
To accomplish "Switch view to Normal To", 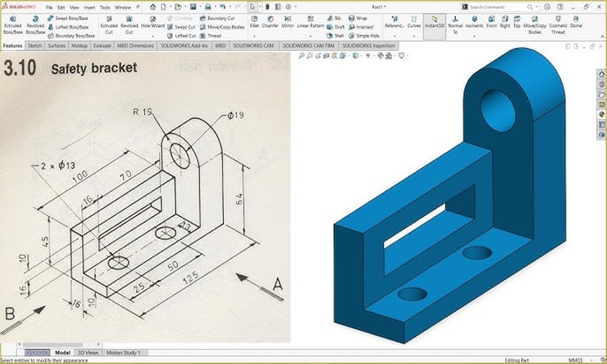I will click(x=455, y=25).
